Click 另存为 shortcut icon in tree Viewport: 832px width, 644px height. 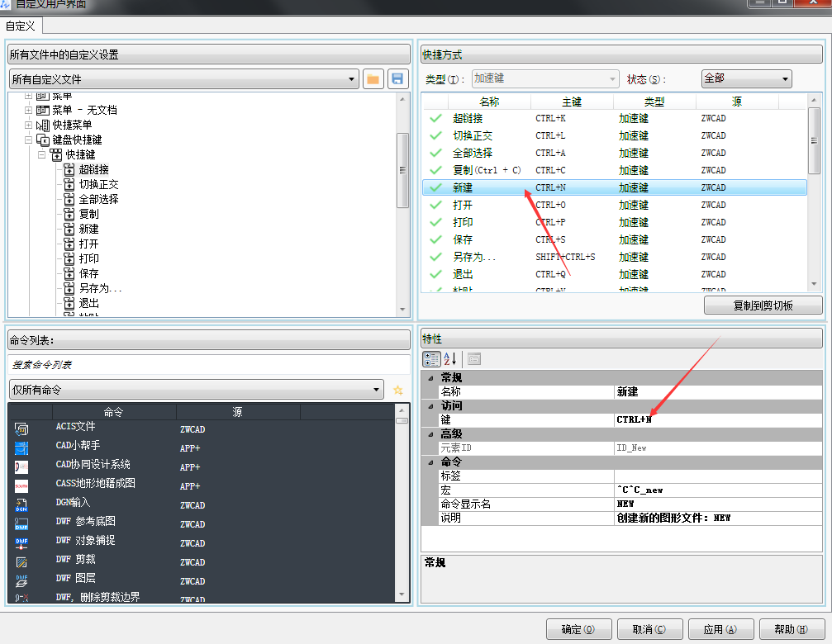coord(69,288)
